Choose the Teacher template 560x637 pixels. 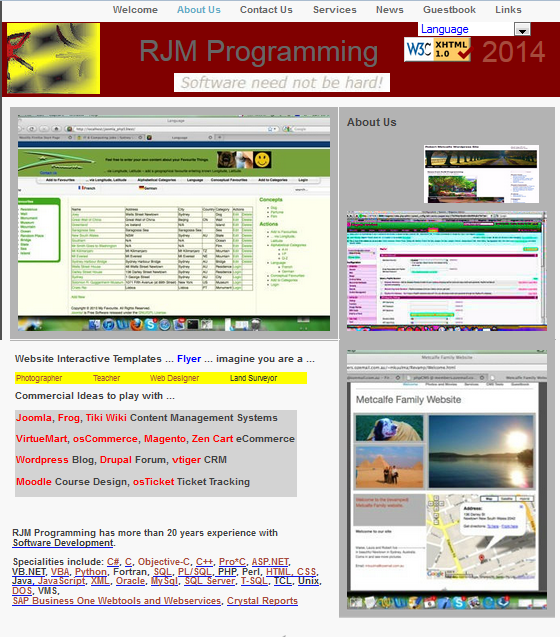click(106, 378)
